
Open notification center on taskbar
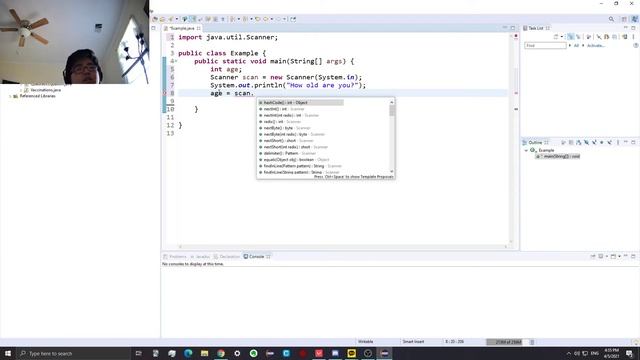(630, 353)
